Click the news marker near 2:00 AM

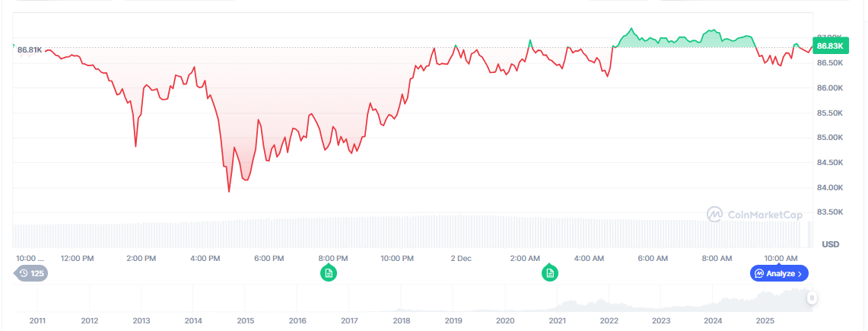pos(549,272)
